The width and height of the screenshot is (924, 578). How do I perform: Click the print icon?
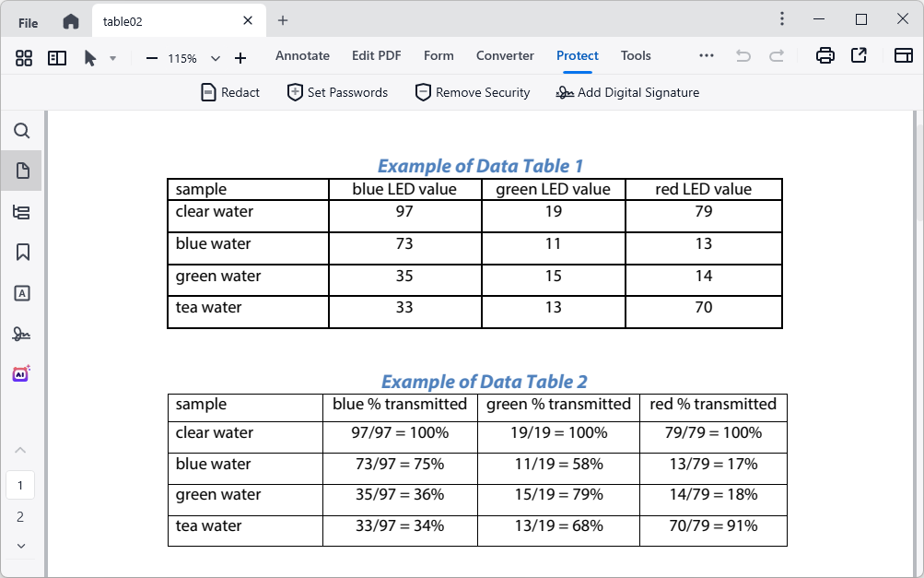point(825,56)
